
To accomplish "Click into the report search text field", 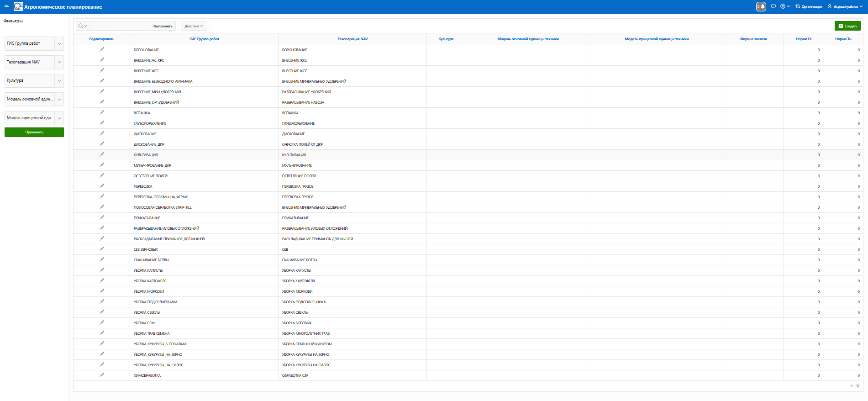I will click(120, 26).
